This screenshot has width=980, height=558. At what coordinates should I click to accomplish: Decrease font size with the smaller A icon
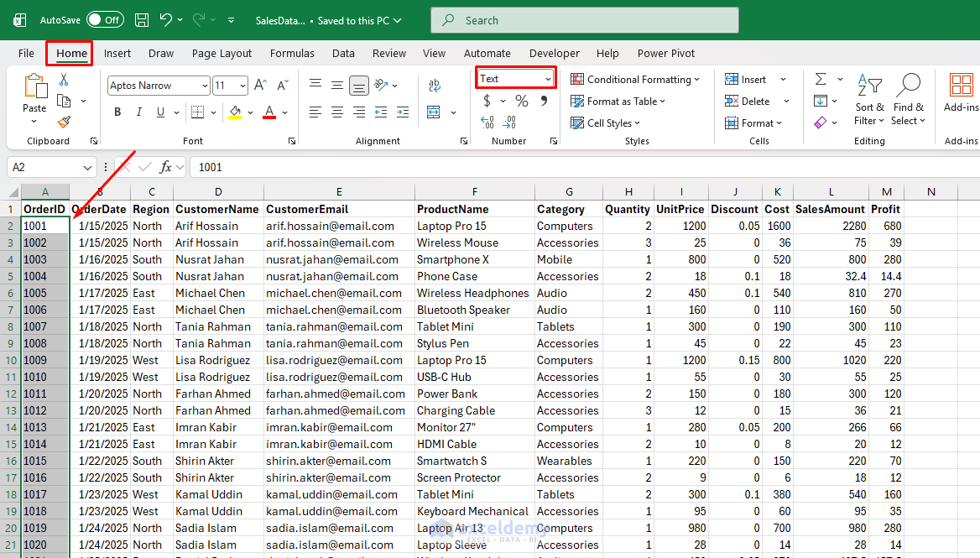point(283,85)
